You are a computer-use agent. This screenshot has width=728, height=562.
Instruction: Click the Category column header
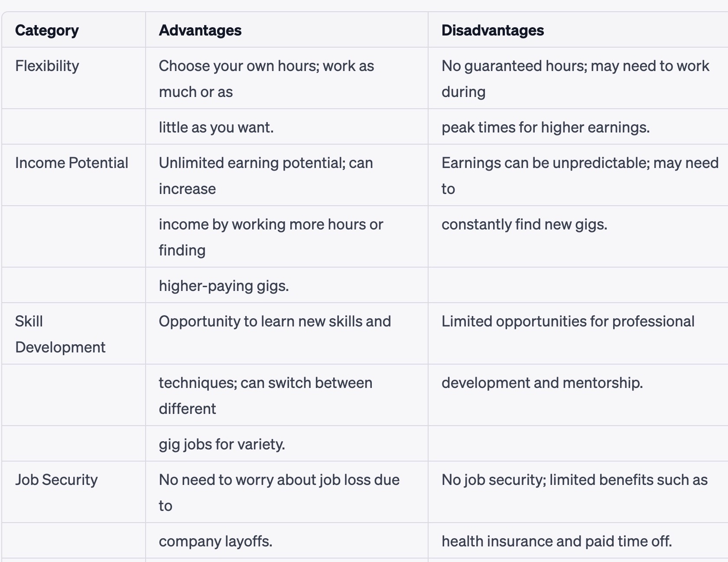tap(47, 30)
